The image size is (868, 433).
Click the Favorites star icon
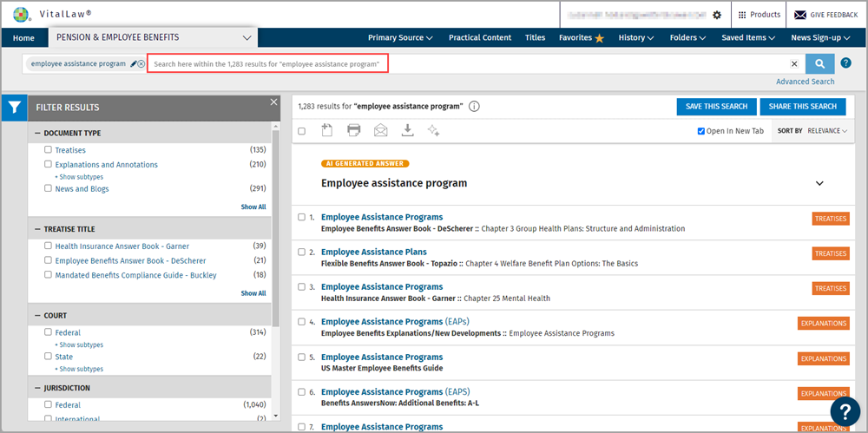click(599, 38)
